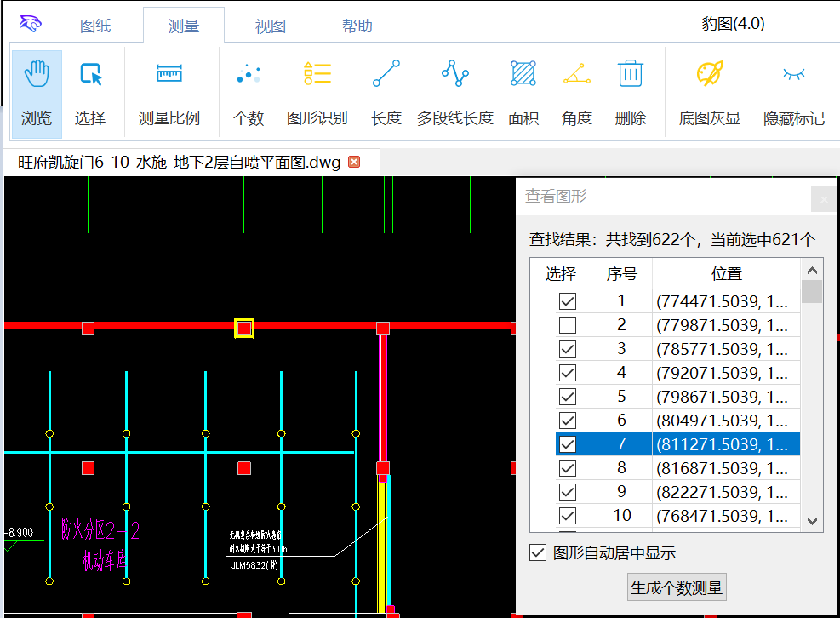Select position cell (804971.5039, 1...

pos(727,421)
